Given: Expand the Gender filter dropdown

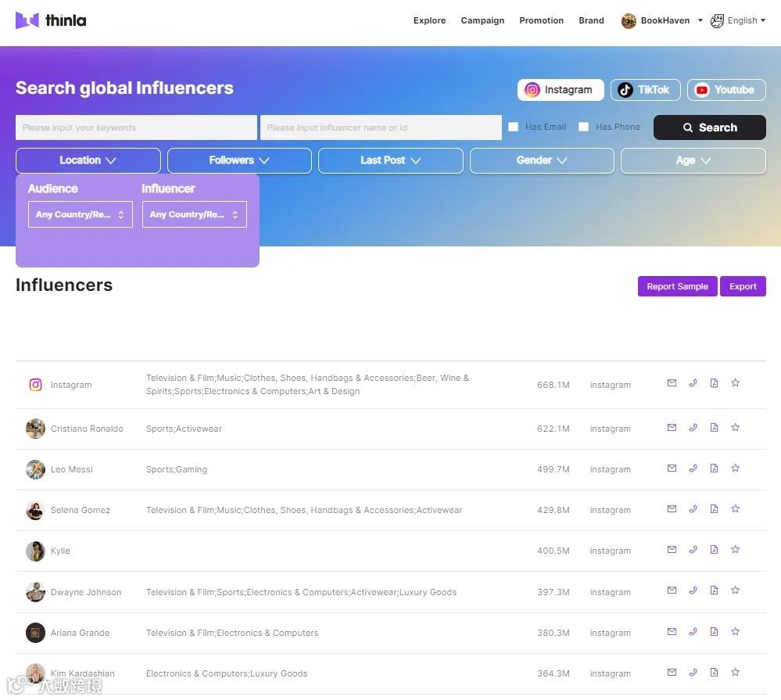Looking at the screenshot, I should click(542, 160).
